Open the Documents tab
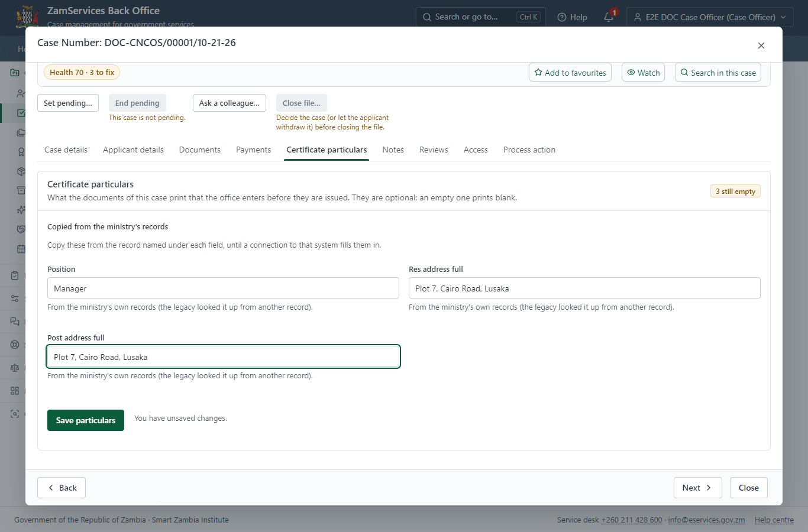Viewport: 808px width, 532px height. [200, 150]
